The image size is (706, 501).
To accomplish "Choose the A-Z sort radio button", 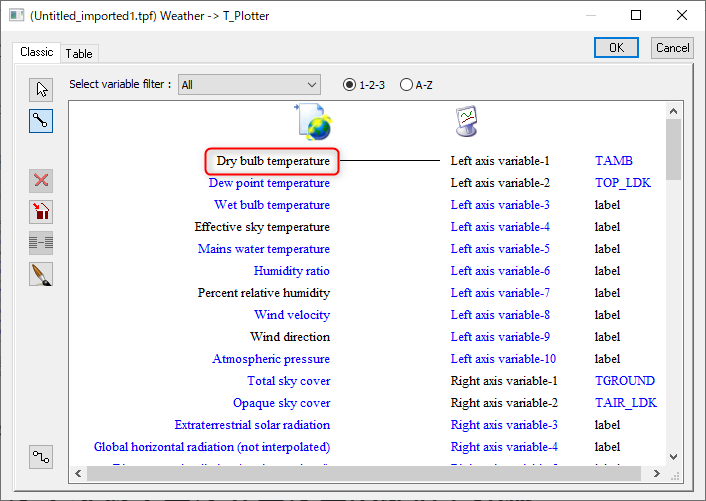I will 406,85.
